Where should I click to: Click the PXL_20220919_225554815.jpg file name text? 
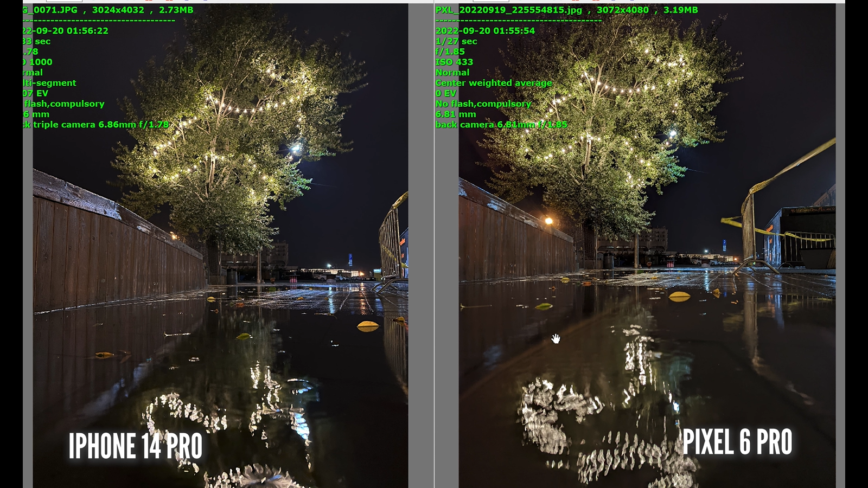click(x=508, y=10)
